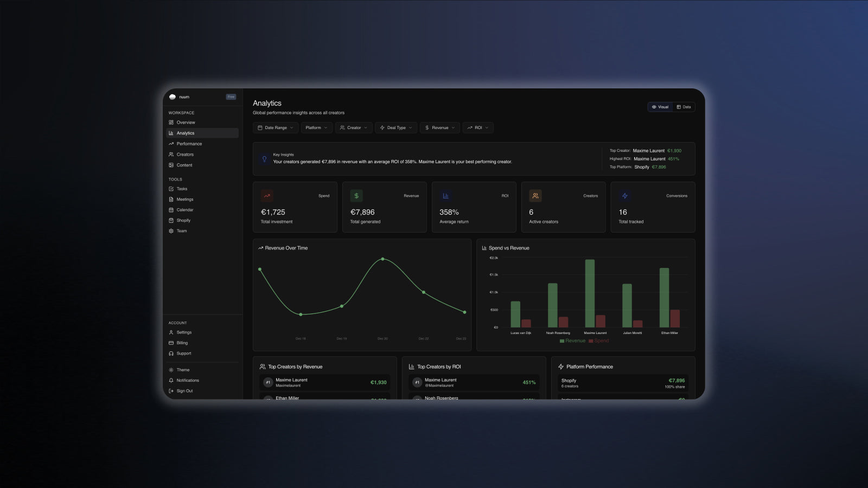868x488 pixels.
Task: Click the Spend trend icon card
Action: pos(267,196)
